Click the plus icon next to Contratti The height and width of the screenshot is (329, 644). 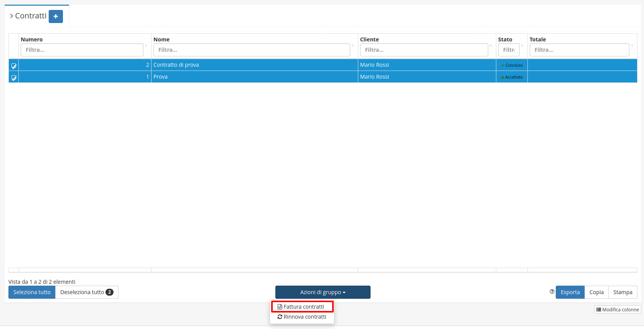click(56, 16)
